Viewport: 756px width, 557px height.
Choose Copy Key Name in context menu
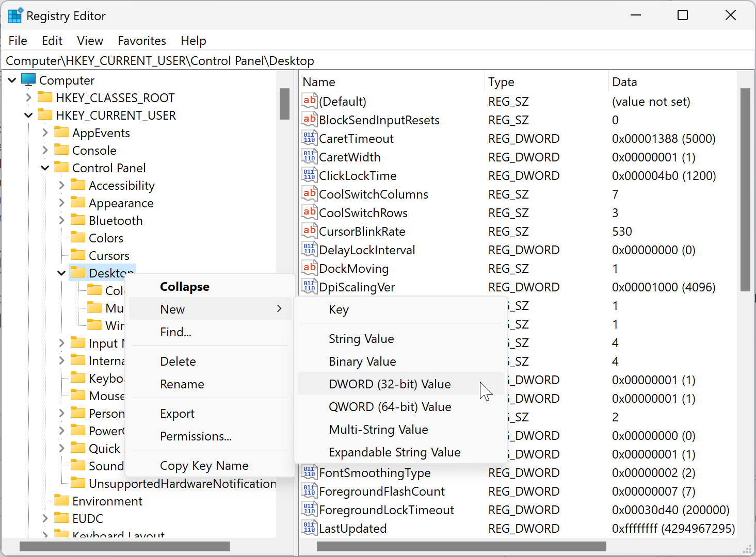coord(210,466)
